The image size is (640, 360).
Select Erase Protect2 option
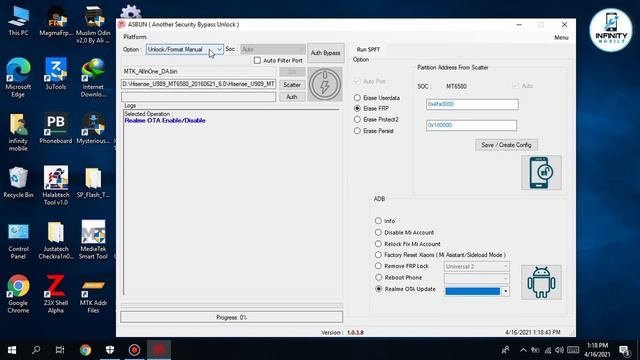357,120
